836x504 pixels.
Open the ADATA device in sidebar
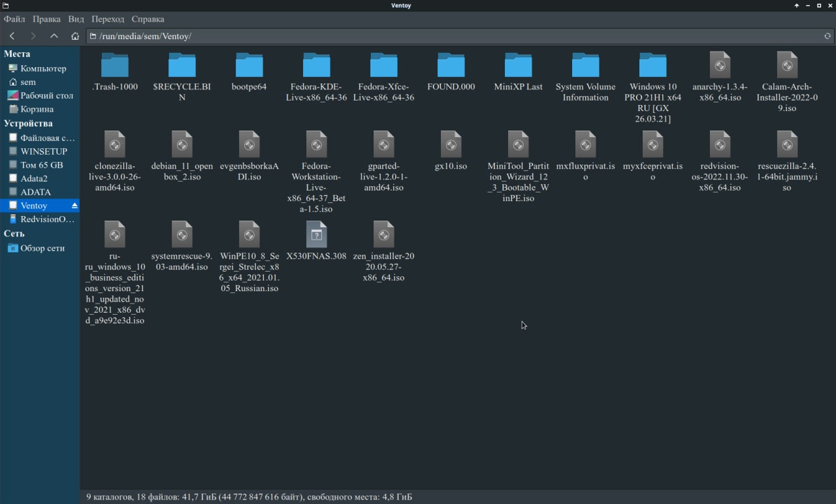(40, 192)
